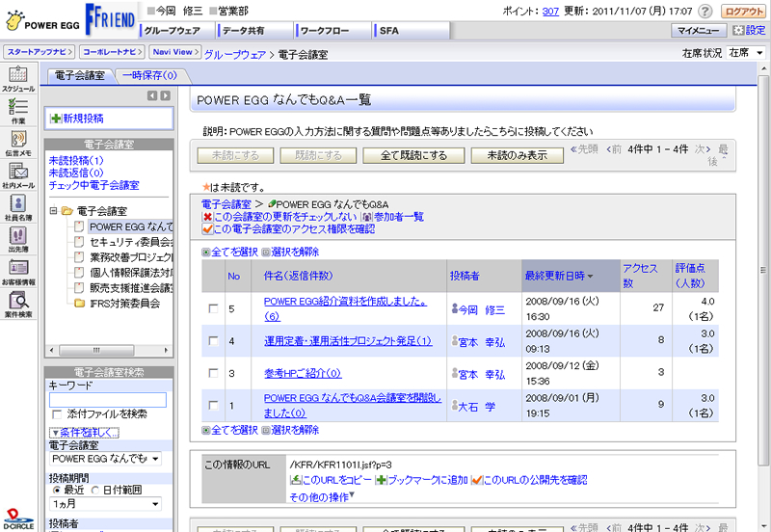The width and height of the screenshot is (771, 532).
Task: Click the 参加者一覧 people icon
Action: tap(367, 217)
